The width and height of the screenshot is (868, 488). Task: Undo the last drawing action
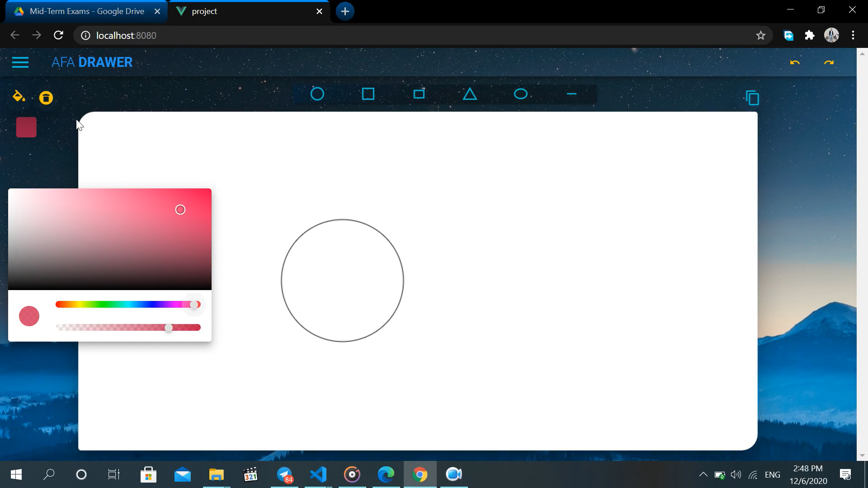pyautogui.click(x=795, y=62)
